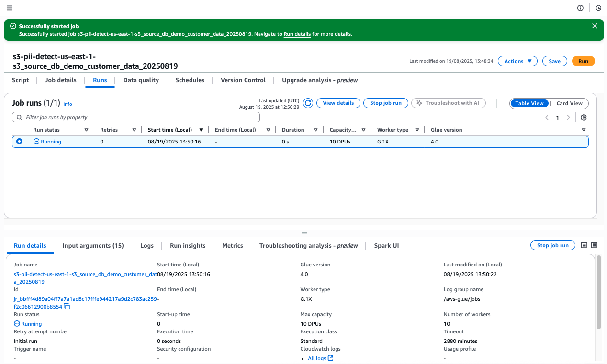Minimize the details panel icon
The image size is (607, 364).
point(584,245)
